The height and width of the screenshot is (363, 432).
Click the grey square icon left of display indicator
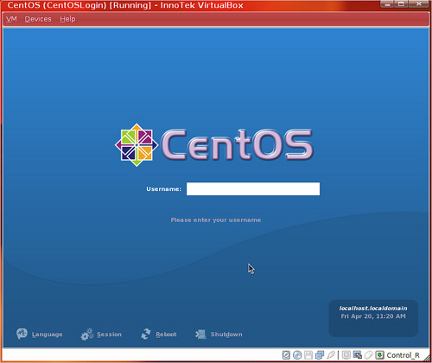pos(346,355)
